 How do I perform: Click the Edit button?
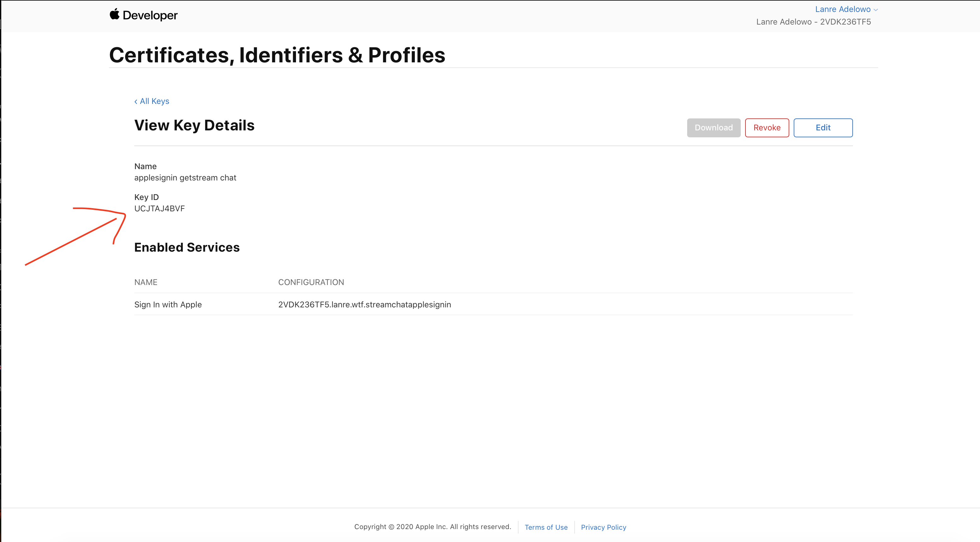coord(823,128)
